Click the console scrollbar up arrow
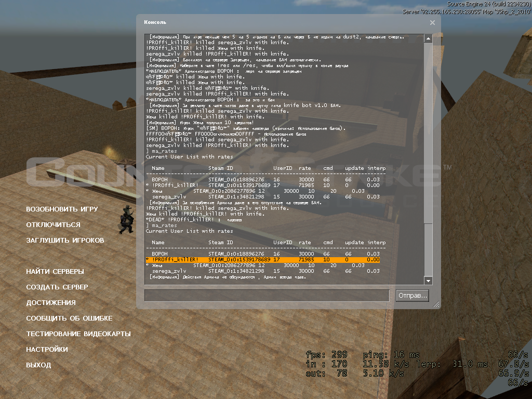The height and width of the screenshot is (399, 532). point(428,38)
